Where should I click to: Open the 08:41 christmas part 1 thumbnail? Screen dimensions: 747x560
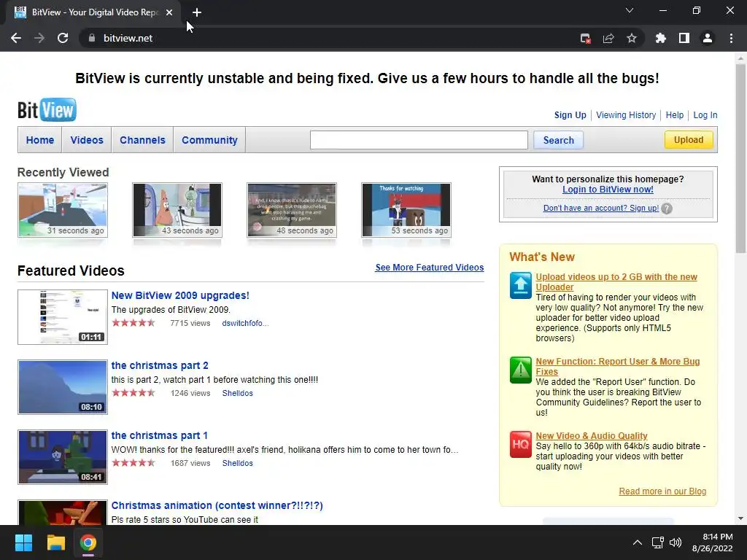click(63, 457)
